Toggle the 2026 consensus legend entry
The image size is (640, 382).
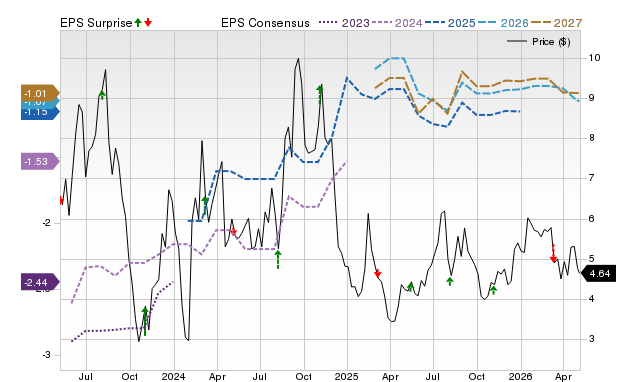click(503, 23)
